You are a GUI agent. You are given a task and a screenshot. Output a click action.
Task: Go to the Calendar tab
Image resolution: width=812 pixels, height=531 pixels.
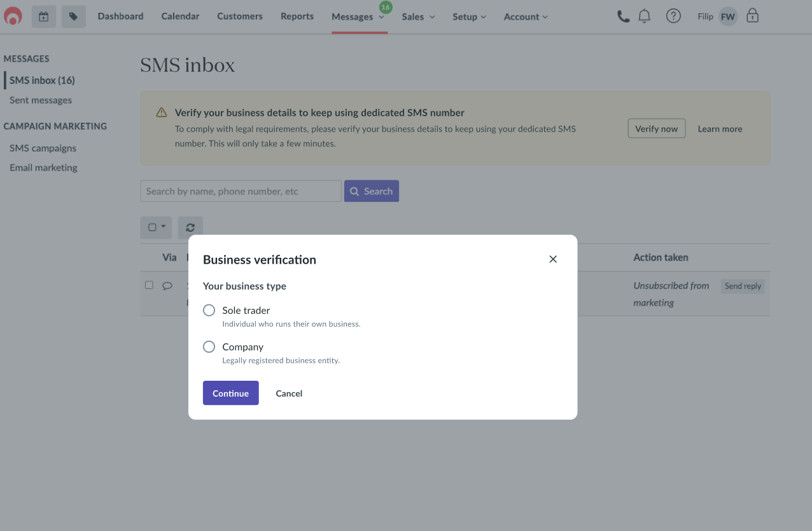click(180, 17)
